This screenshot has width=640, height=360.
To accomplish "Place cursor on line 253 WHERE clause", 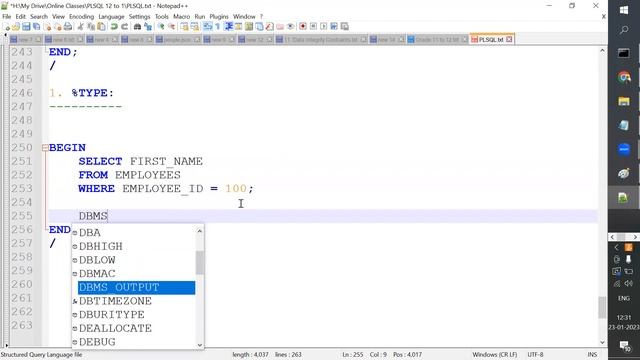I will (x=166, y=189).
